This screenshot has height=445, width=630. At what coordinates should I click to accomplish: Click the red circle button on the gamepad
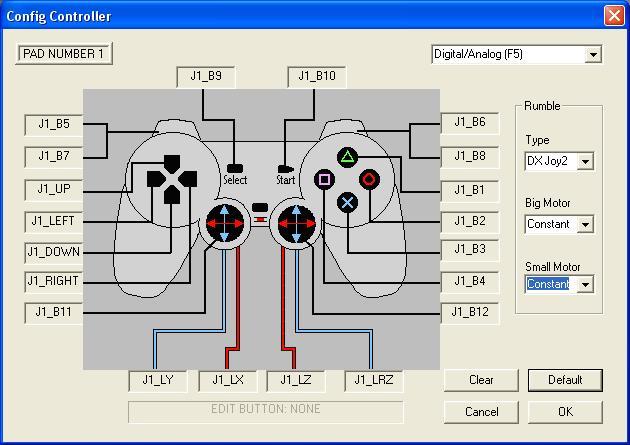coord(369,179)
